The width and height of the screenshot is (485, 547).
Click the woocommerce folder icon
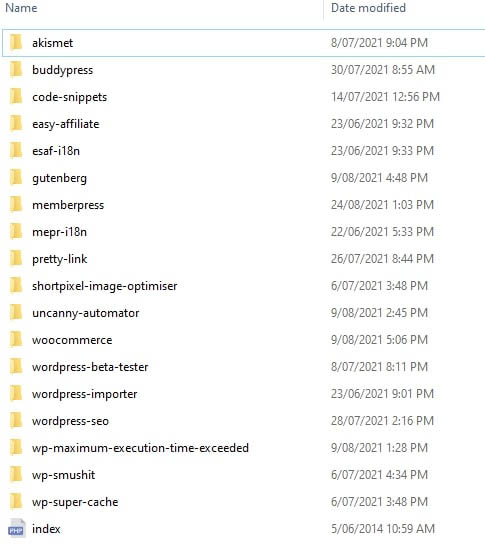pos(16,339)
